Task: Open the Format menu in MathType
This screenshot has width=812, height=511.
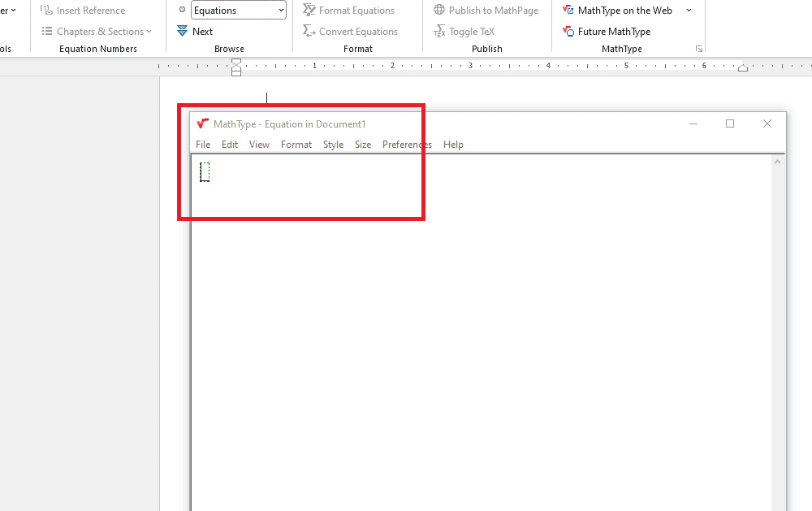Action: pyautogui.click(x=296, y=145)
